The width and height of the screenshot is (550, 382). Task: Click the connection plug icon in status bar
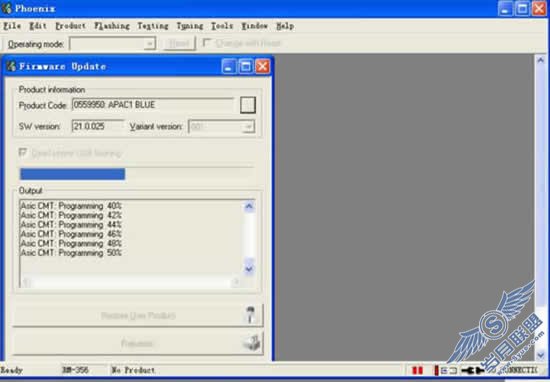point(472,370)
